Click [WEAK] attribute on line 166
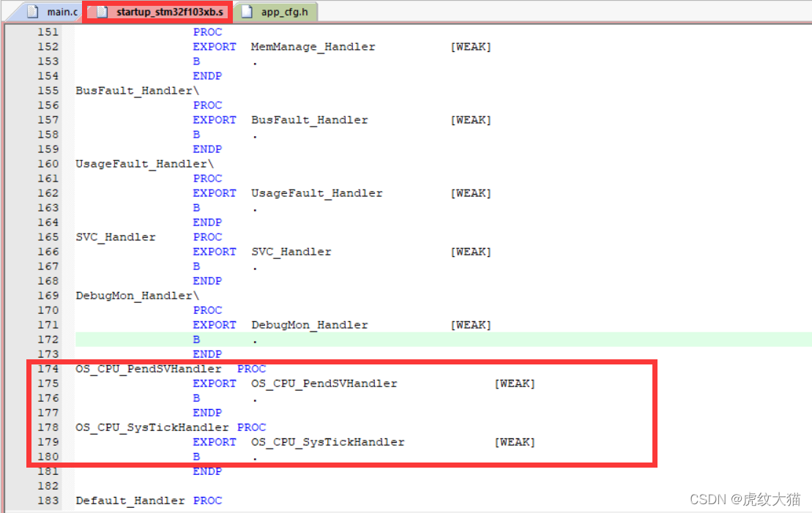 [471, 252]
